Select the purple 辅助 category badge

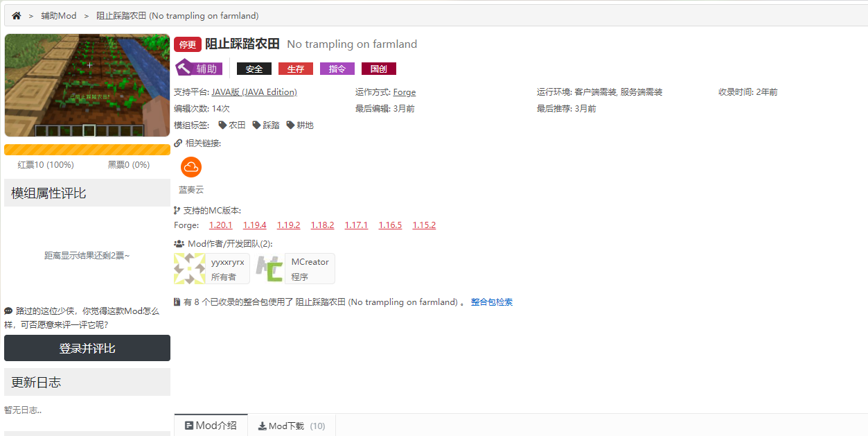[199, 68]
